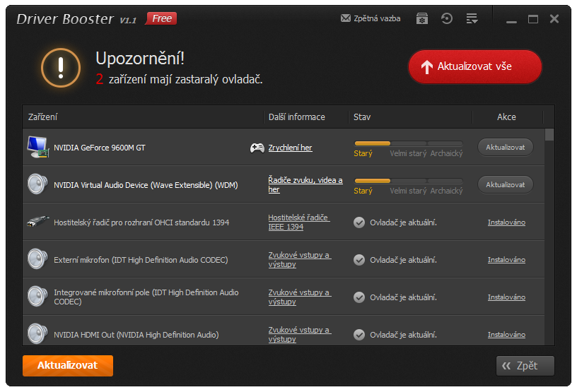This screenshot has width=577, height=392.
Task: Click the Integrované mikrofonní pole speaker icon
Action: [x=37, y=297]
